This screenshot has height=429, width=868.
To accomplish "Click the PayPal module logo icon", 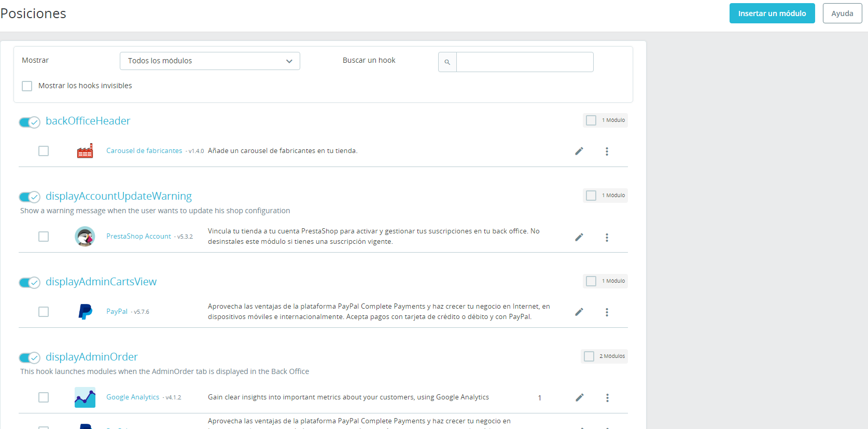I will coord(85,312).
